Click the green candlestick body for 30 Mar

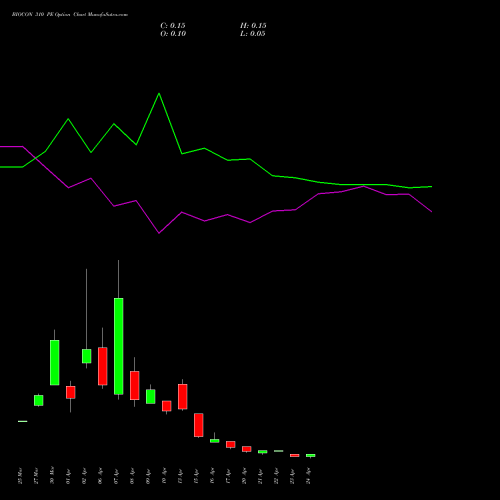pyautogui.click(x=55, y=363)
